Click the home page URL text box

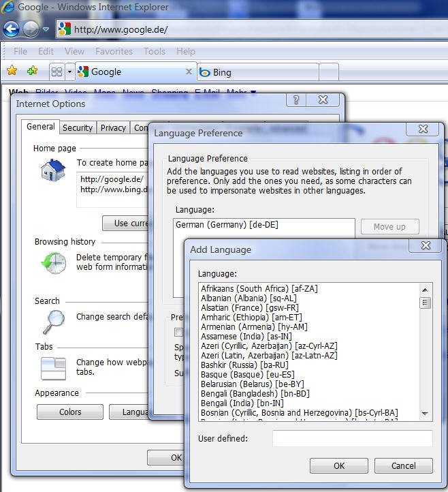[x=112, y=189]
